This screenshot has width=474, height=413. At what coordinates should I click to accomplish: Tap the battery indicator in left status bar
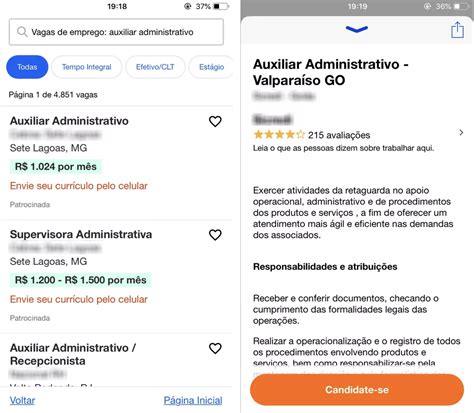pyautogui.click(x=221, y=6)
